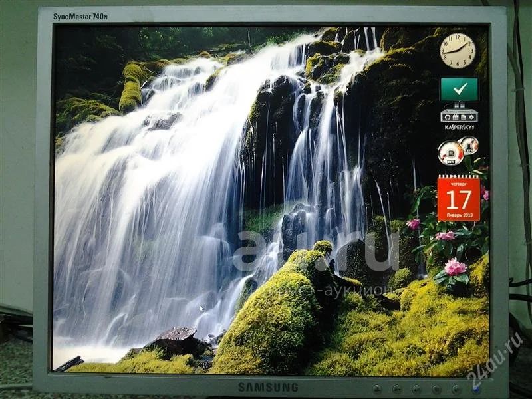Click the Kaspersky gadget update icon
This screenshot has height=399, width=532.
pos(448,117)
